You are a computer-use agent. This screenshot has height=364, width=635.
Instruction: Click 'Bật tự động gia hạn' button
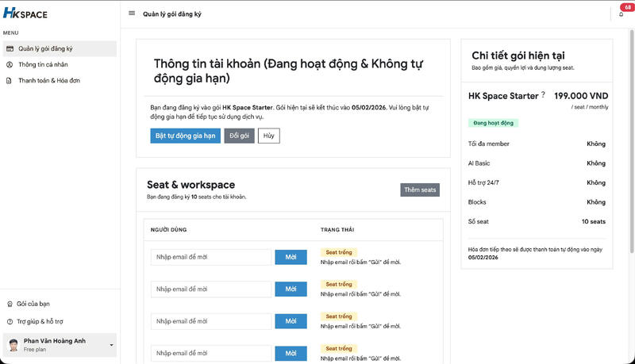(x=185, y=136)
